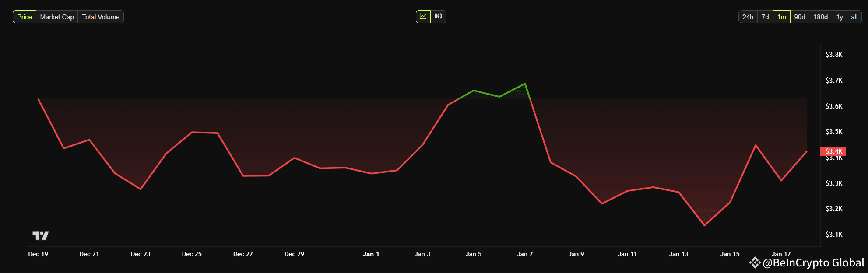Click the $3.1K axis label

(x=834, y=234)
